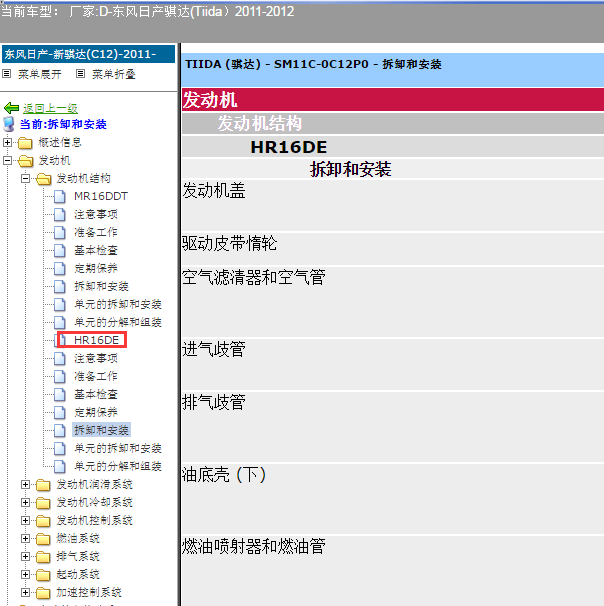Select 拆卸和安装 in the MR16DDT group

click(101, 286)
